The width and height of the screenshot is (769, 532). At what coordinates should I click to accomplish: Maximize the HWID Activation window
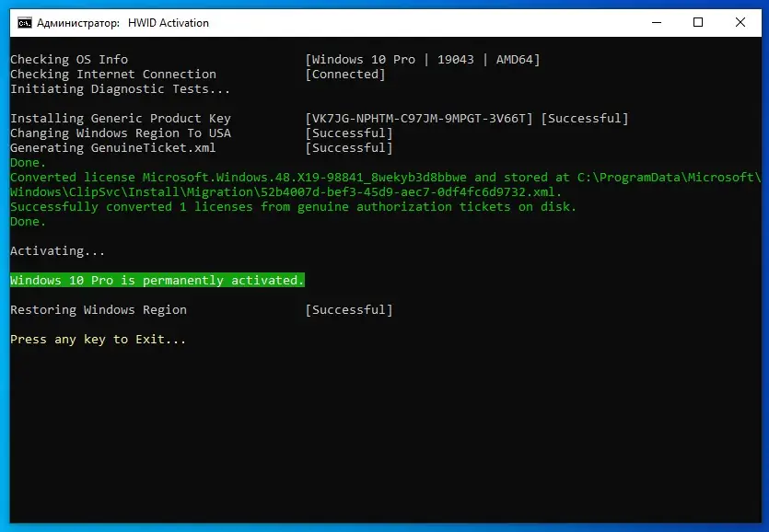698,23
